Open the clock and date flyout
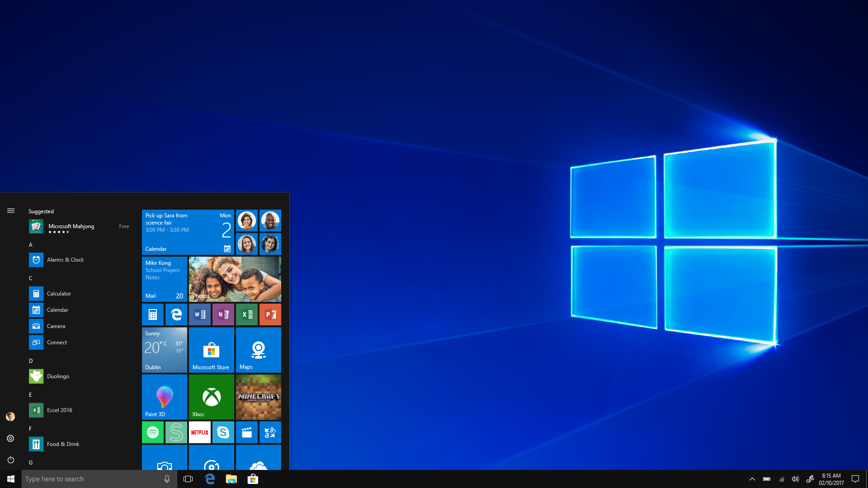868x488 pixels. (831, 479)
